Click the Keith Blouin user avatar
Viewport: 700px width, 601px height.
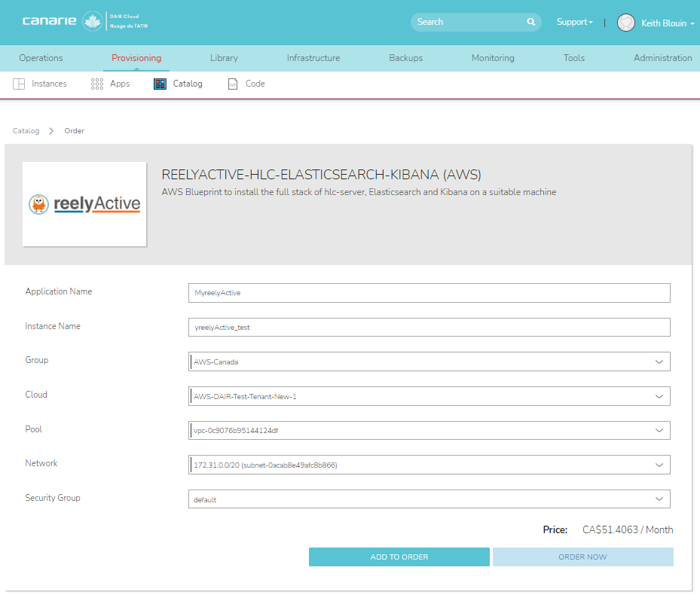[x=625, y=23]
